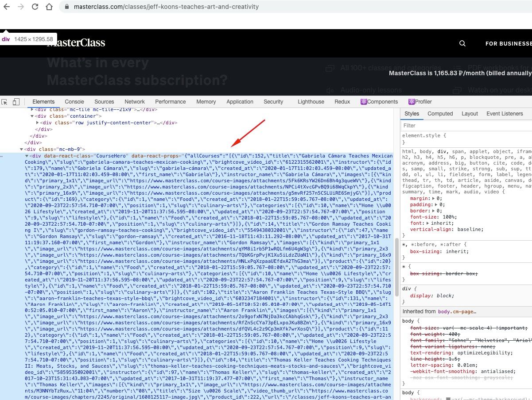Activate the inspect element picker icon
This screenshot has height=400, width=532.
point(5,102)
